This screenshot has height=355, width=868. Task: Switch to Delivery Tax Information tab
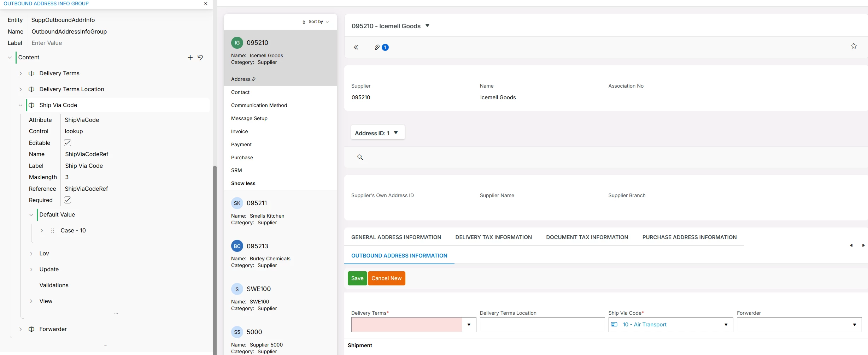click(493, 237)
